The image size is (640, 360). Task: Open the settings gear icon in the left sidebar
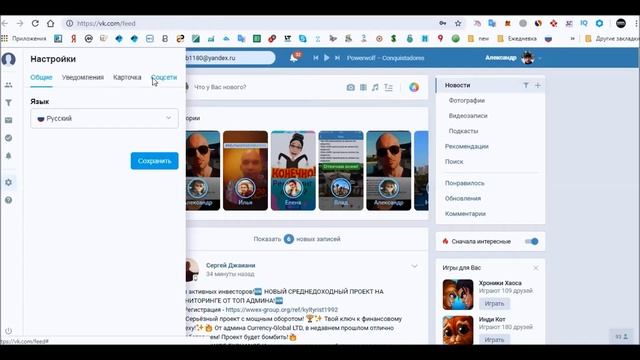(x=9, y=182)
